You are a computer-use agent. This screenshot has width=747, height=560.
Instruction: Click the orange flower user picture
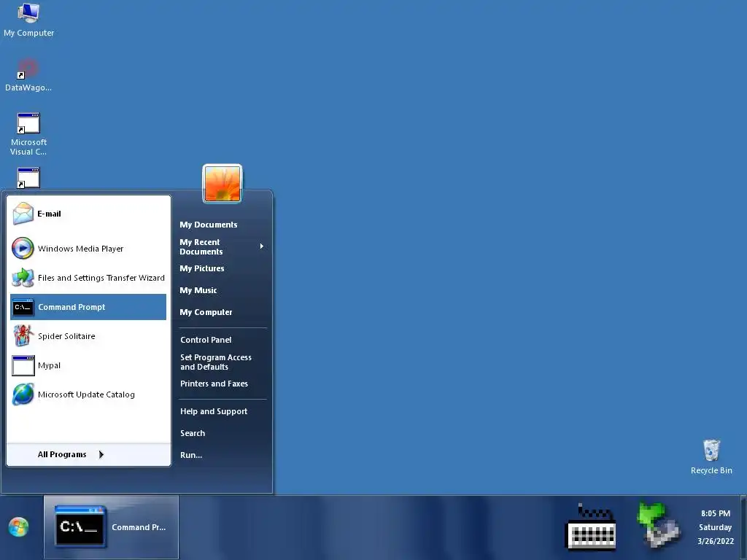(222, 184)
